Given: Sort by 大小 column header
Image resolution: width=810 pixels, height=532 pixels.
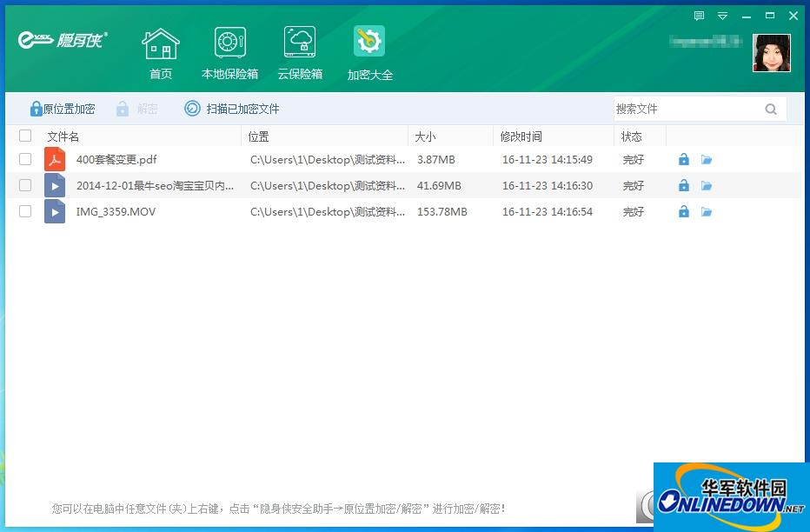Looking at the screenshot, I should pos(425,136).
